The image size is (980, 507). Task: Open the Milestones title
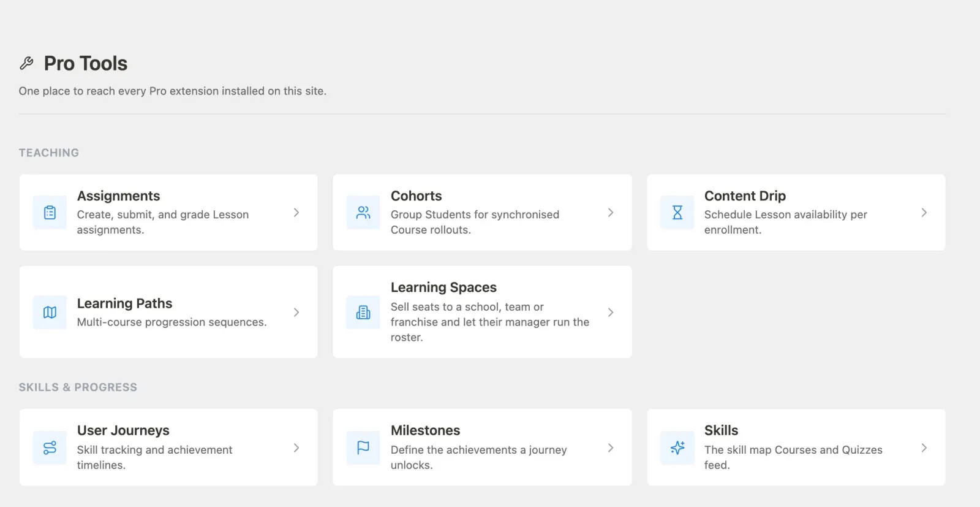425,430
